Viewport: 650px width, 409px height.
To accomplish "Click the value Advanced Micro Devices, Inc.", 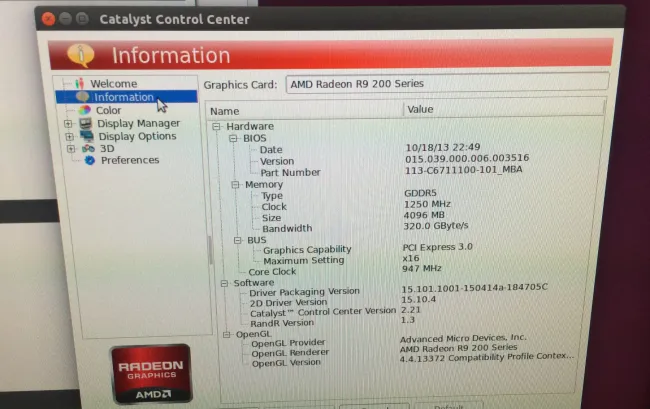I will pyautogui.click(x=463, y=338).
